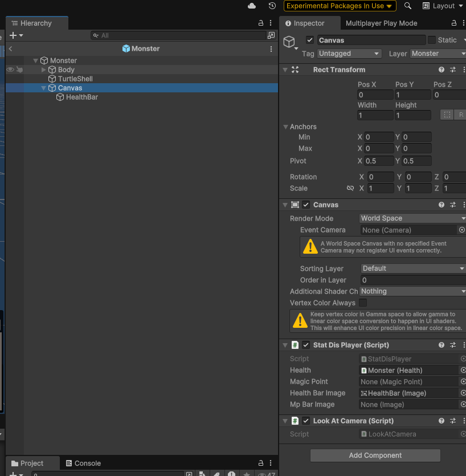This screenshot has width=466, height=476.
Task: Select the Body object row
Action: pyautogui.click(x=142, y=70)
